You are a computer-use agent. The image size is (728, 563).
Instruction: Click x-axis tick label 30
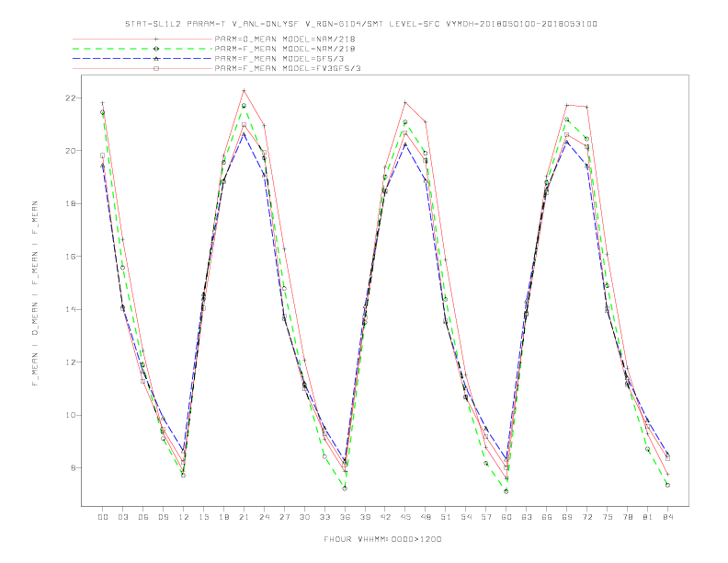[x=304, y=517]
